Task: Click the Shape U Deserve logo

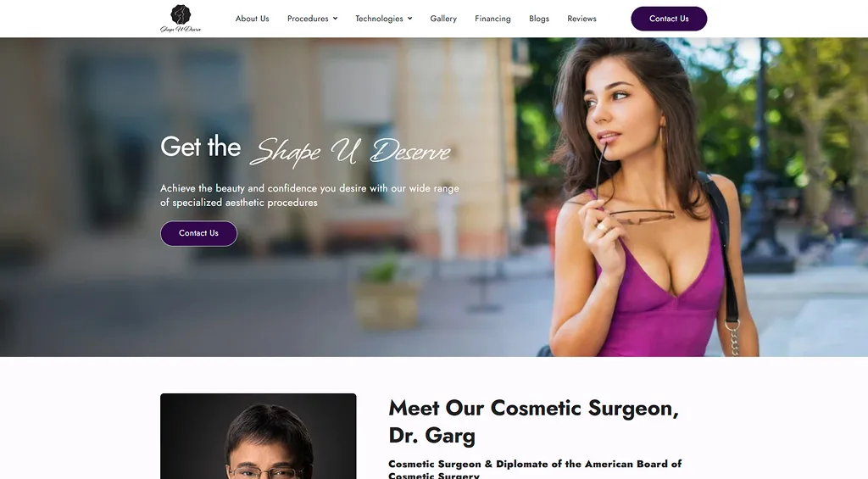Action: point(181,19)
